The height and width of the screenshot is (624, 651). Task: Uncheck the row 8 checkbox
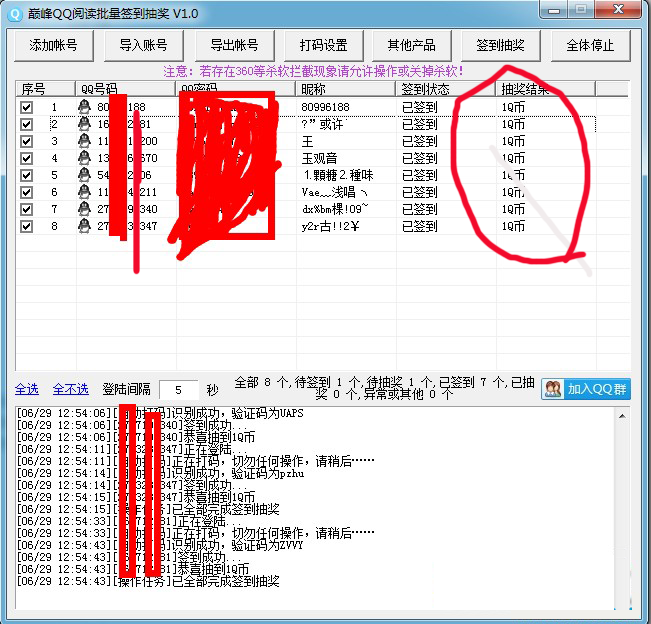click(x=27, y=226)
